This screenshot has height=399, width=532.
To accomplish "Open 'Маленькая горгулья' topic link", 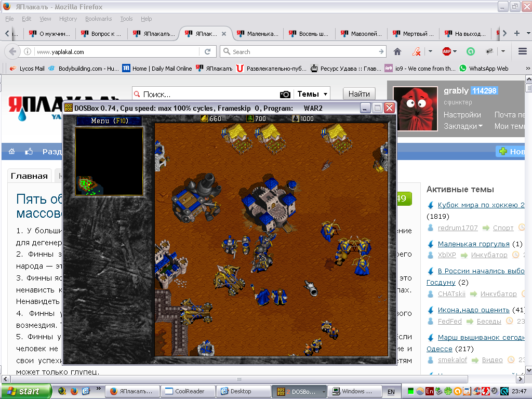I will [x=474, y=244].
